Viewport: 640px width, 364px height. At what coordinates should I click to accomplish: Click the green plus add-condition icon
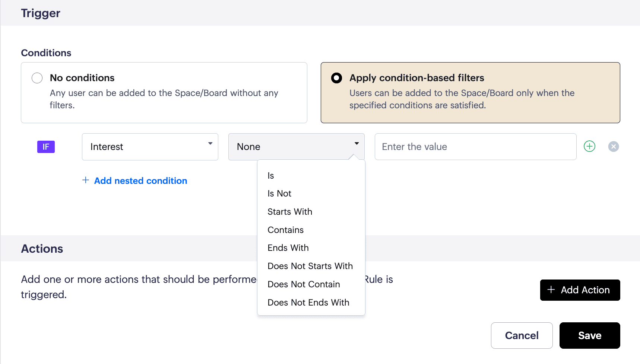click(589, 146)
